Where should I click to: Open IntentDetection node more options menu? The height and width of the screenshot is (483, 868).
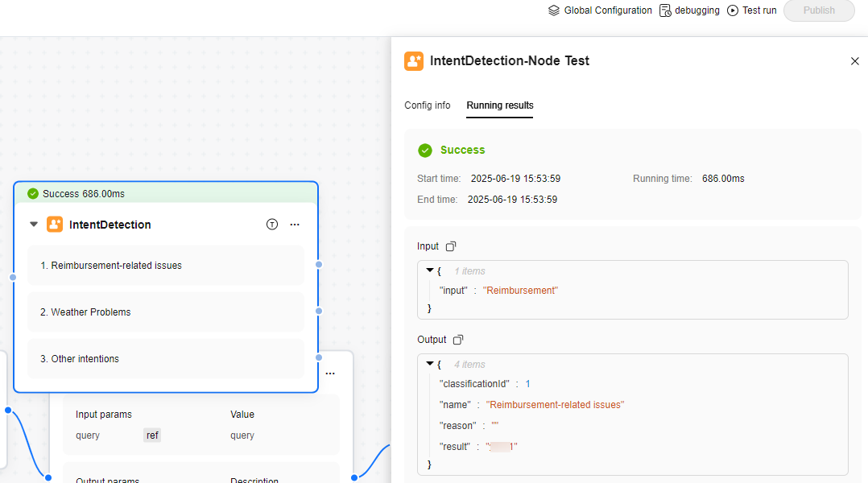(x=295, y=225)
